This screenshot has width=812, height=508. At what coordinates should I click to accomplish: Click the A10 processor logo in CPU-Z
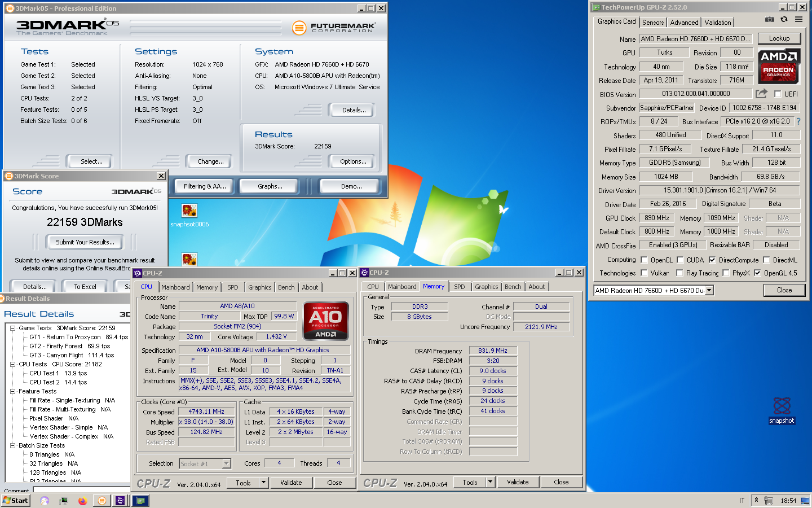coord(325,321)
